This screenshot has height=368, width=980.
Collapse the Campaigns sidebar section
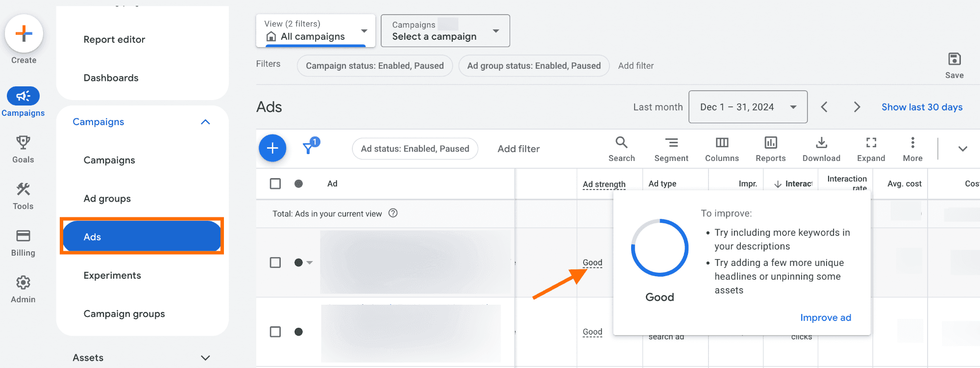pyautogui.click(x=206, y=122)
